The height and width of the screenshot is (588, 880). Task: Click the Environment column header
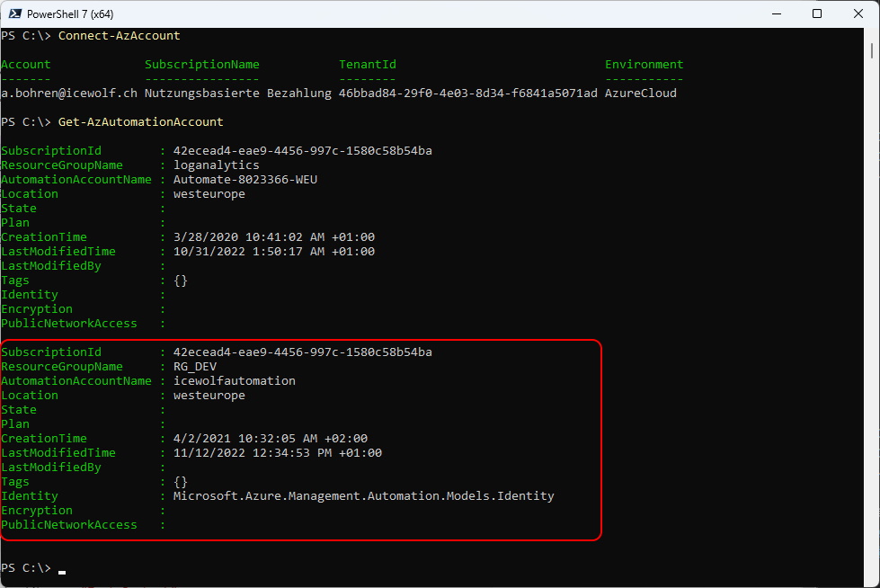click(x=644, y=65)
